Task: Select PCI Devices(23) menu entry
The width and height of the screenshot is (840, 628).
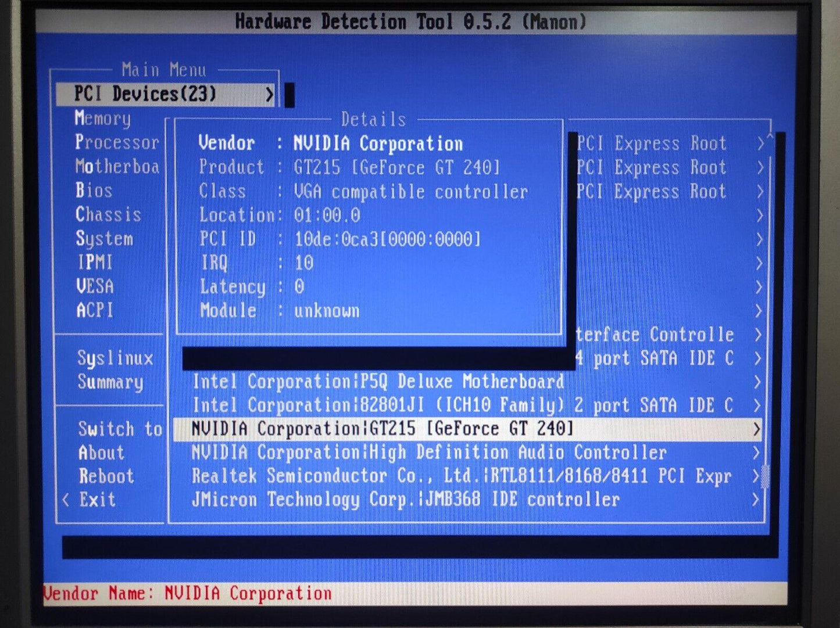Action: (x=145, y=94)
